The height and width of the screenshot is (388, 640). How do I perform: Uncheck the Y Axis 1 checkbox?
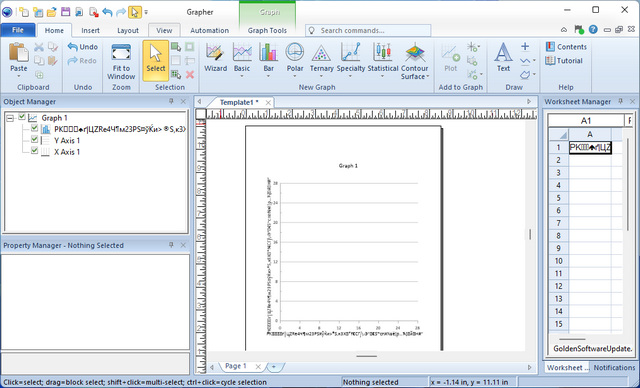35,140
